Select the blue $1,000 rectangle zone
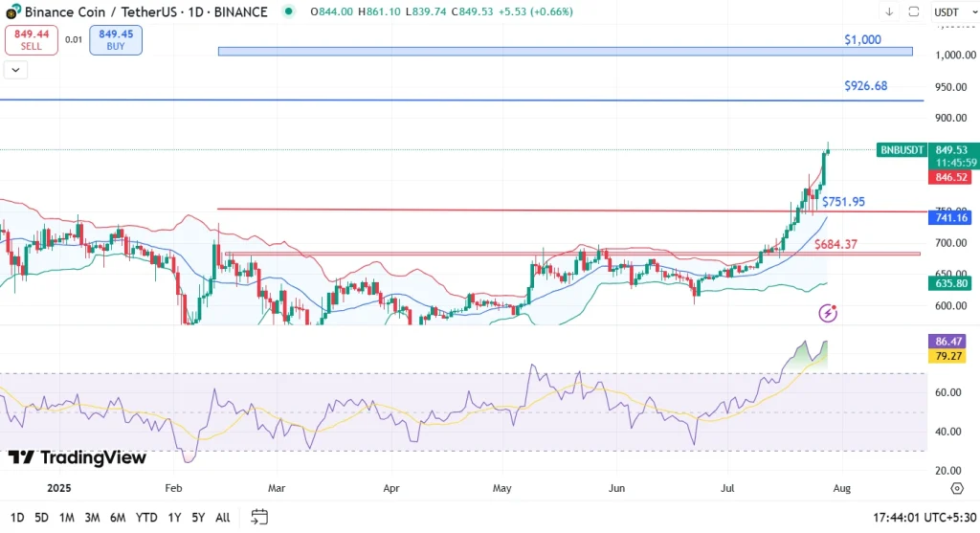Screen dimensions: 980x533 pos(565,52)
